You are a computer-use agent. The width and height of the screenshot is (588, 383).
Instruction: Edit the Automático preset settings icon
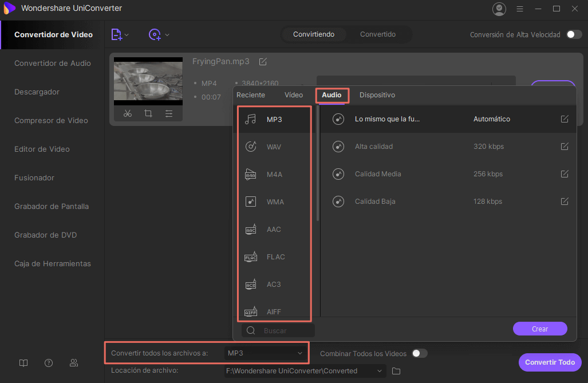click(565, 119)
